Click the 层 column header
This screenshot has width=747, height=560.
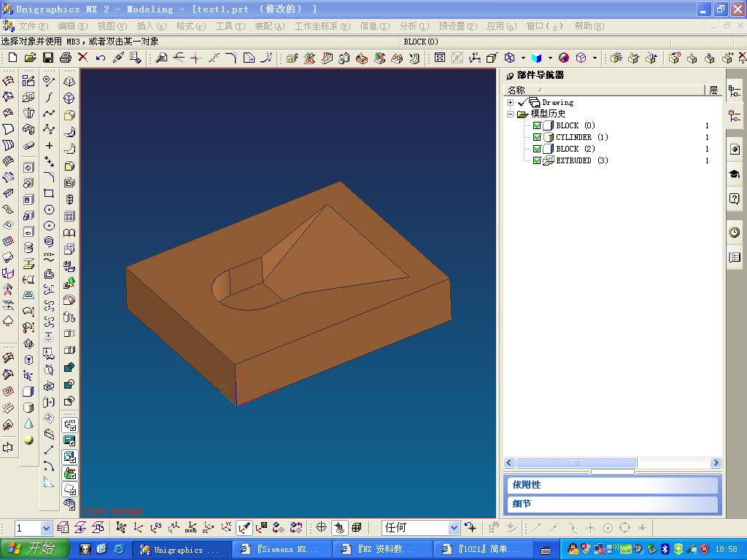coord(713,90)
